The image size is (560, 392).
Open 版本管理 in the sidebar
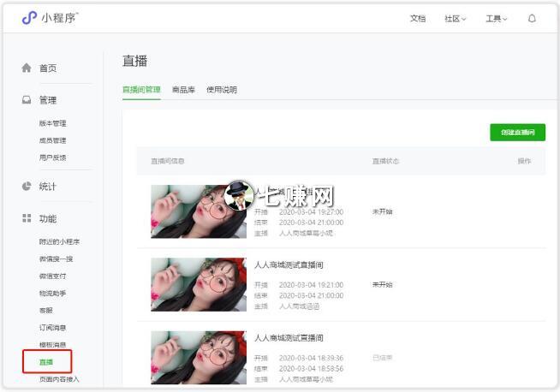coord(52,123)
